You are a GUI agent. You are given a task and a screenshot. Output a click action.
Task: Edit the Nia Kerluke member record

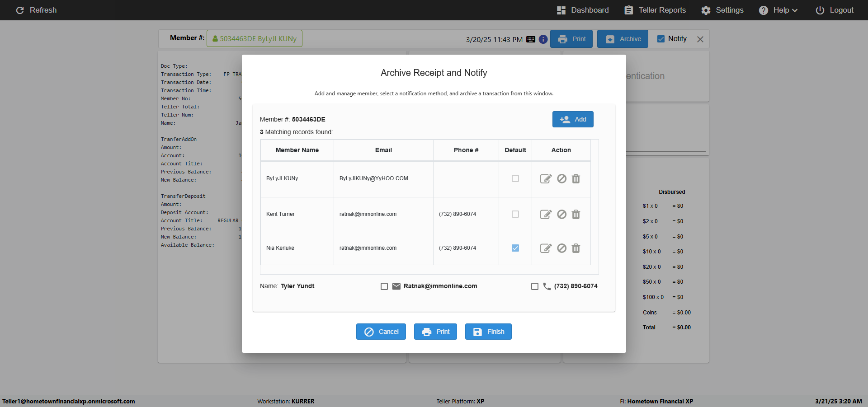(546, 248)
